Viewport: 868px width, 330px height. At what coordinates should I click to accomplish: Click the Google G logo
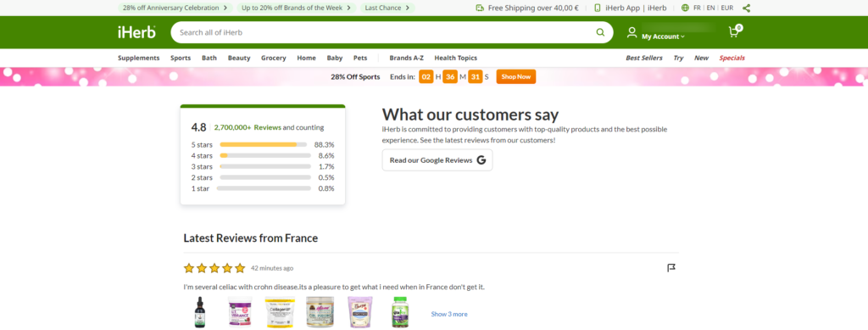(x=481, y=160)
